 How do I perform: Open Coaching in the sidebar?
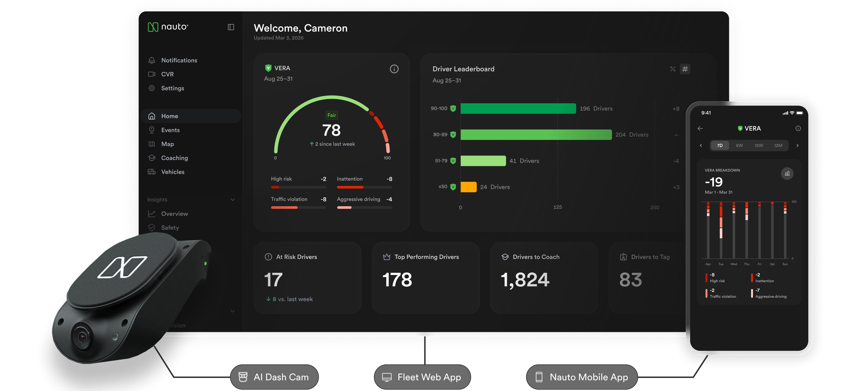click(174, 158)
